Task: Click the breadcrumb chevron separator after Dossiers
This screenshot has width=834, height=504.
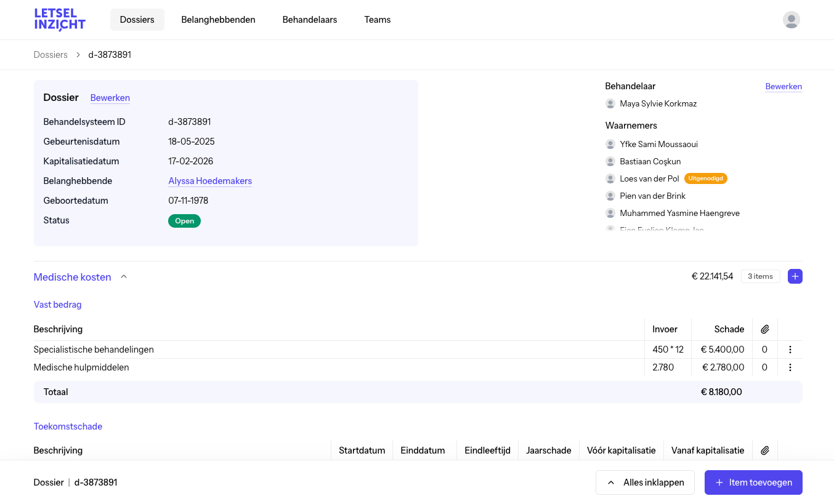Action: point(78,55)
